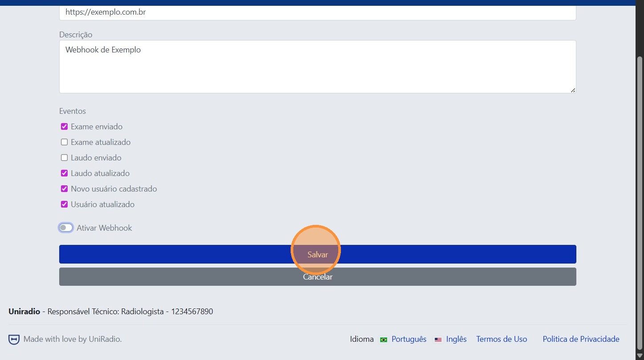Viewport: 644px width, 360px height.
Task: Uncheck the Exame enviado checkbox
Action: [x=64, y=127]
